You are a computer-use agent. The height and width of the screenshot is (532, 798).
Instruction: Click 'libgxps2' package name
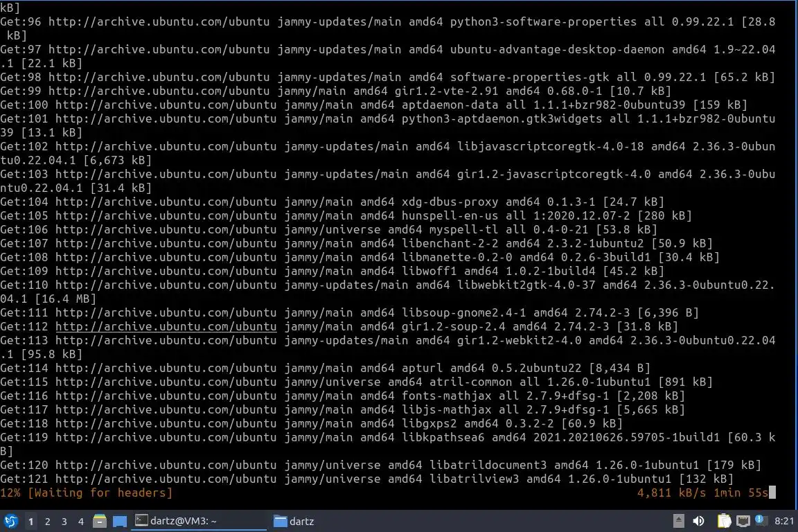point(429,423)
